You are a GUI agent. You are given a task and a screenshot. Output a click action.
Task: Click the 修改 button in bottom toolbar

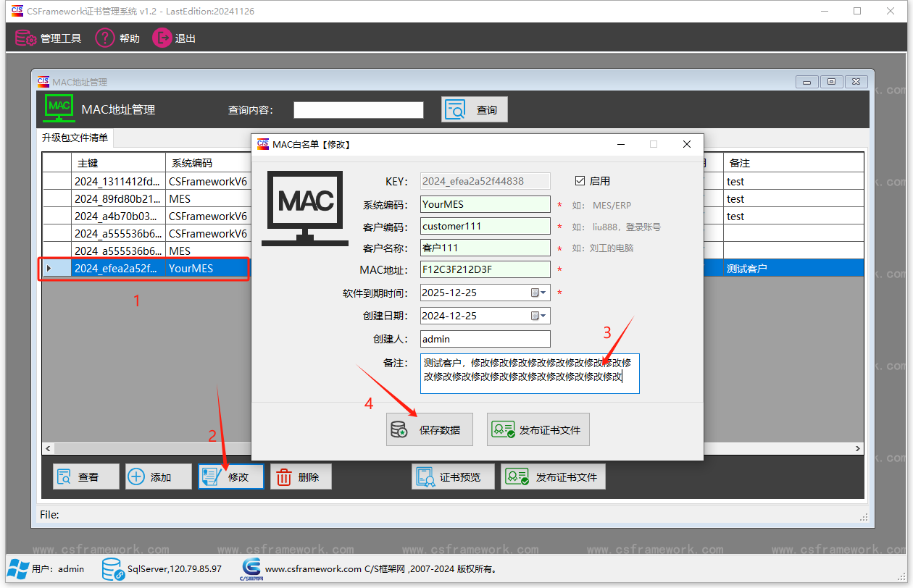pos(231,476)
